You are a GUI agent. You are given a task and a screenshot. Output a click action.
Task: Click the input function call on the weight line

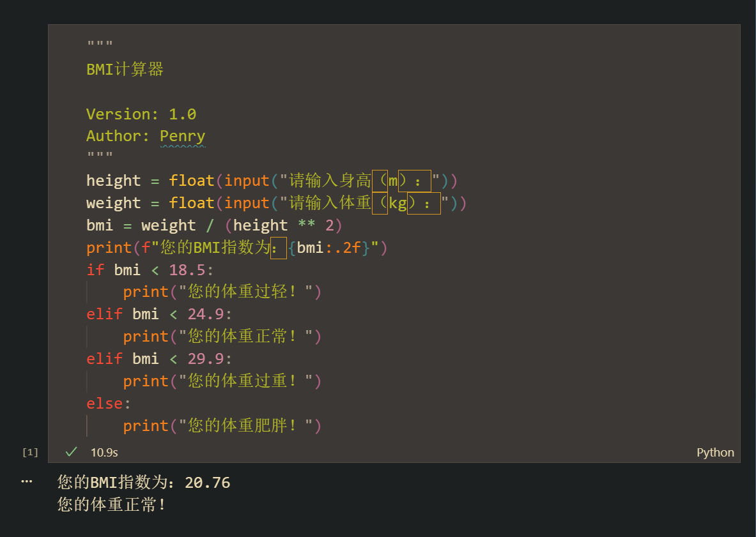[247, 202]
